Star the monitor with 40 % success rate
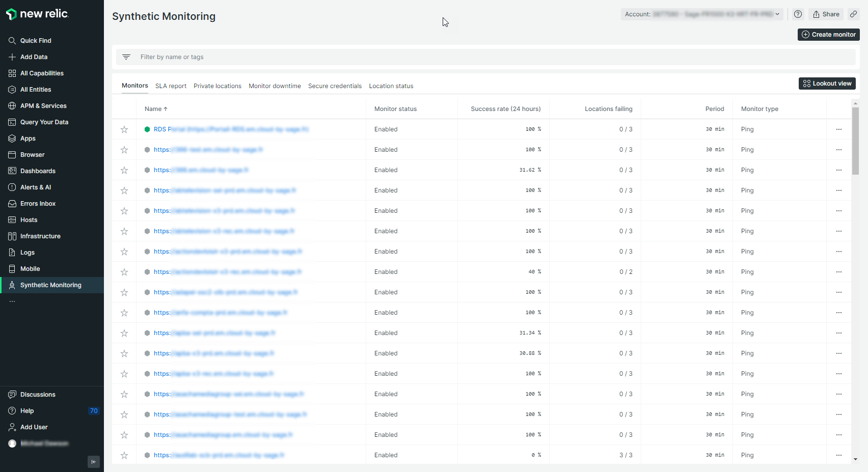The width and height of the screenshot is (868, 472). pos(124,272)
